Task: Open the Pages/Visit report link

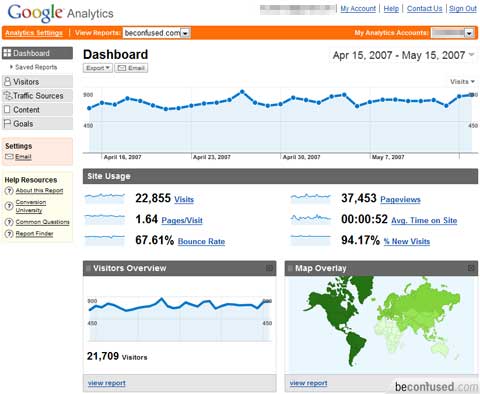Action: tap(182, 220)
